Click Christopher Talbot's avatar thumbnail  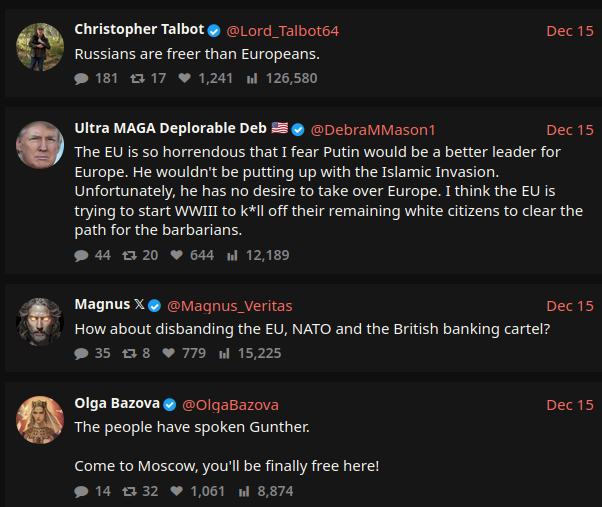tap(40, 46)
